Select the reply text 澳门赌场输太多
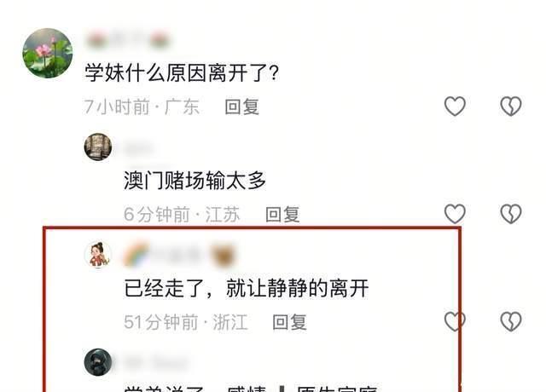Viewport: 546px width, 392px height. click(x=195, y=180)
